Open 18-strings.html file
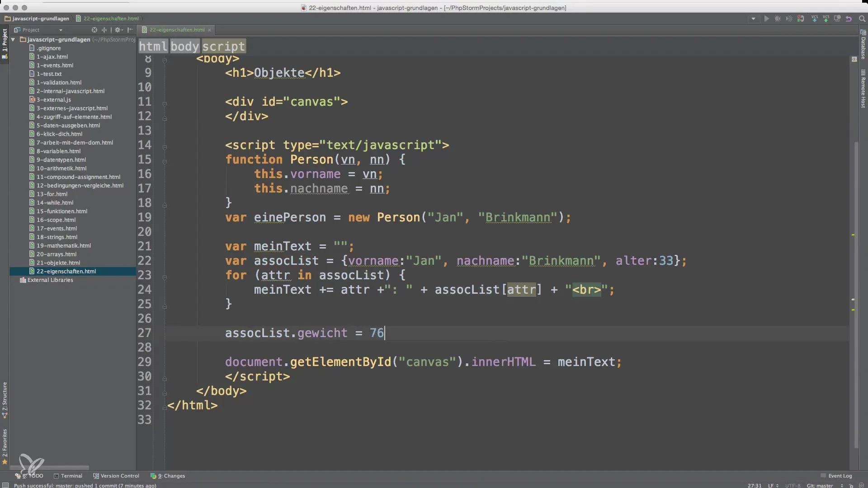The width and height of the screenshot is (868, 488). (53, 237)
